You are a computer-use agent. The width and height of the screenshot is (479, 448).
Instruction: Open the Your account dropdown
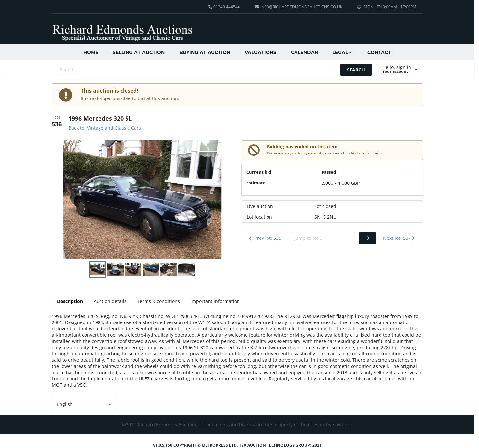tap(400, 69)
